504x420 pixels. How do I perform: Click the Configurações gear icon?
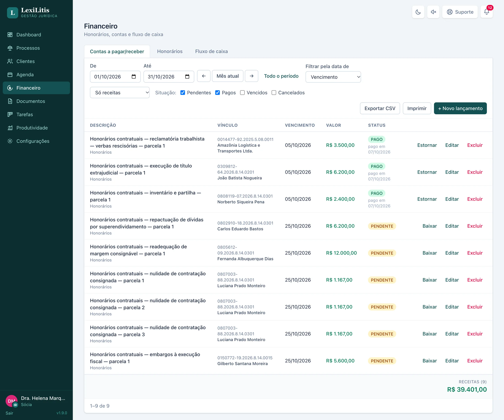10,141
